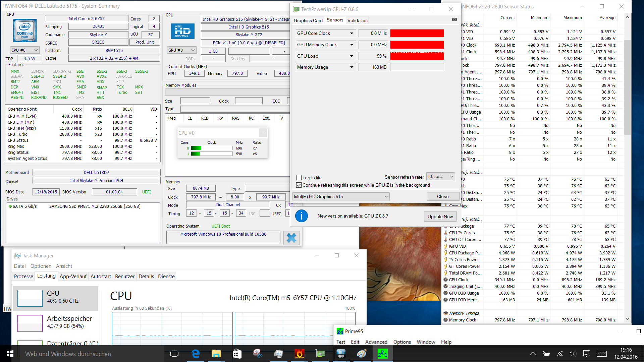Enable the Log to file checkbox

tap(299, 178)
